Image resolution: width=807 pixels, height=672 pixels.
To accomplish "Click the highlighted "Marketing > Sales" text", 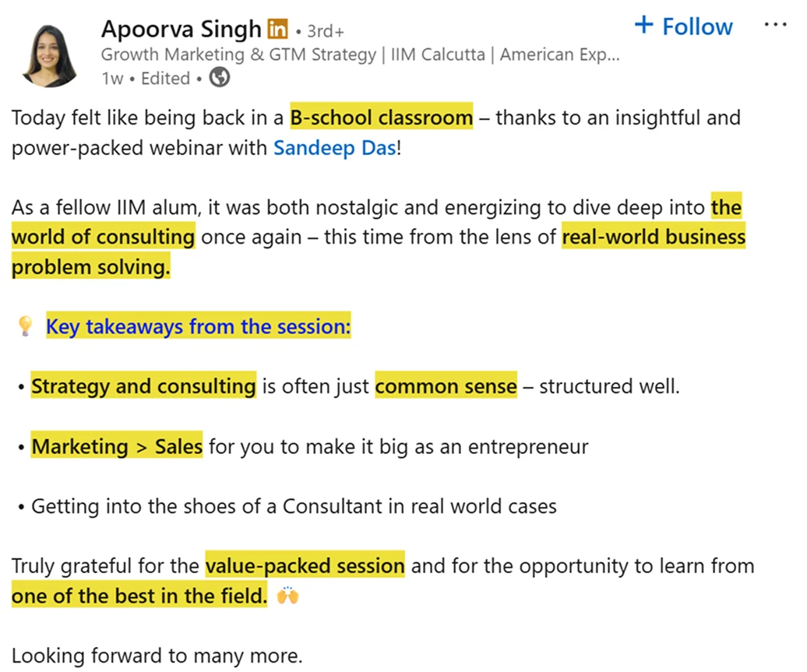I will (x=117, y=447).
